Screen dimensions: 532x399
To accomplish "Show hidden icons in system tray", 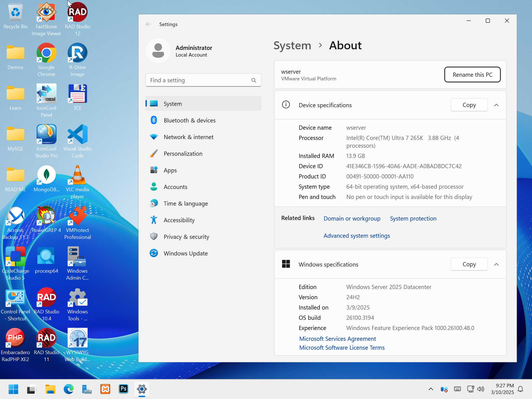I will point(431,389).
